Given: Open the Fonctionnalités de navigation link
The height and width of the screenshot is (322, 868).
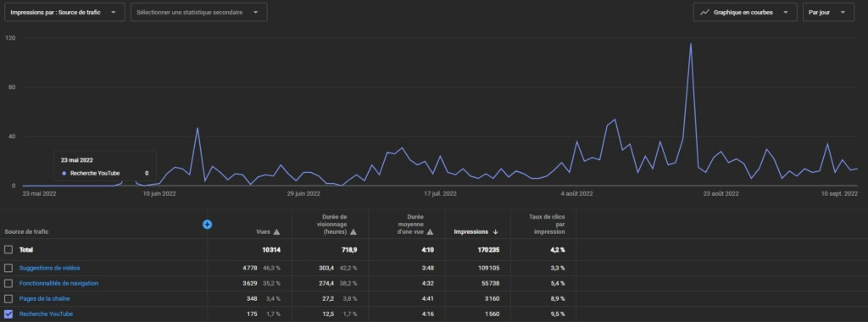Looking at the screenshot, I should [58, 283].
